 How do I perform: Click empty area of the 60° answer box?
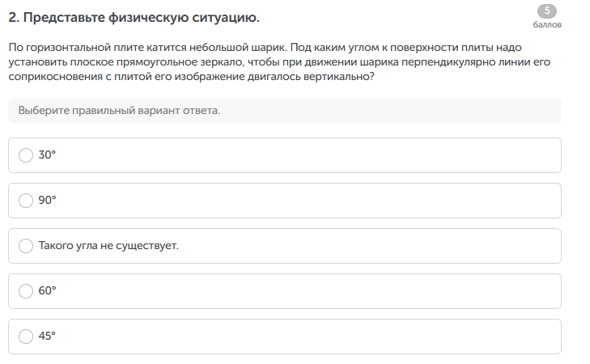pyautogui.click(x=324, y=290)
